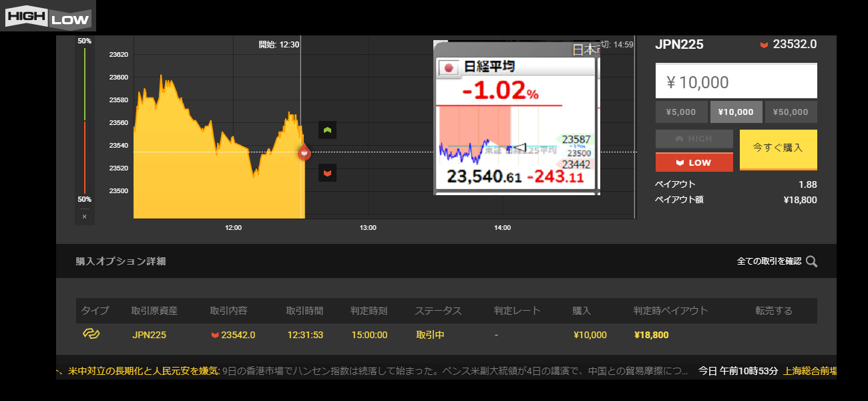Viewport: 868px width, 401px height.
Task: Click the red trade entry marker on chart
Action: 304,153
